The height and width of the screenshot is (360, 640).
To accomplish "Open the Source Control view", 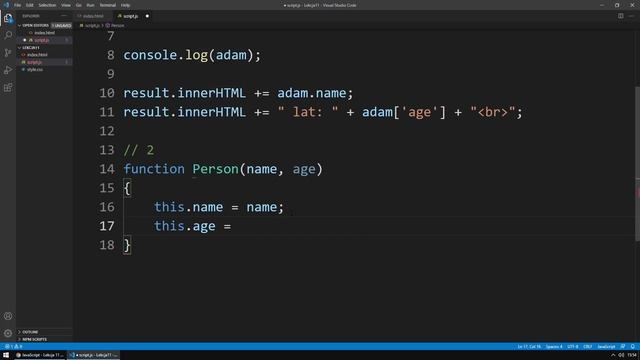I will 8,53.
